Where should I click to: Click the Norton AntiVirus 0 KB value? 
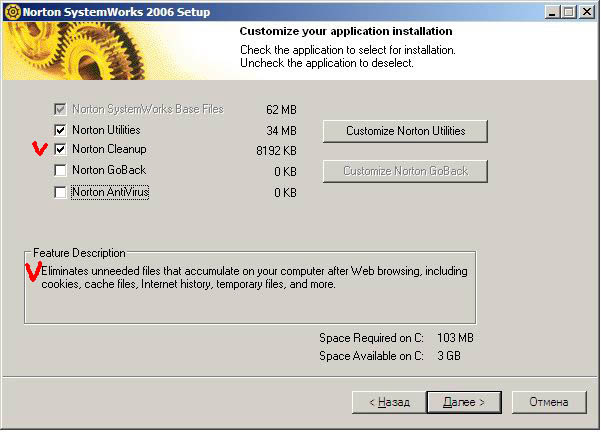pyautogui.click(x=286, y=193)
